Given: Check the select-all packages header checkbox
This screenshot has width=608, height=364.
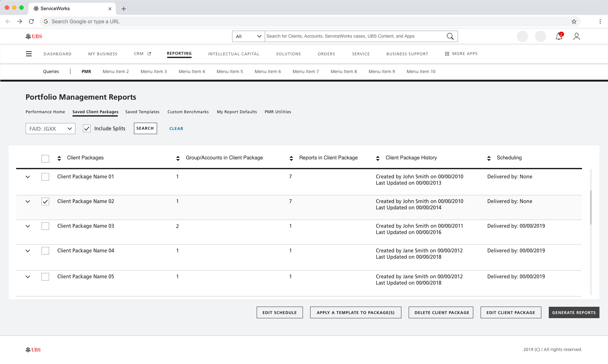Looking at the screenshot, I should coord(45,158).
